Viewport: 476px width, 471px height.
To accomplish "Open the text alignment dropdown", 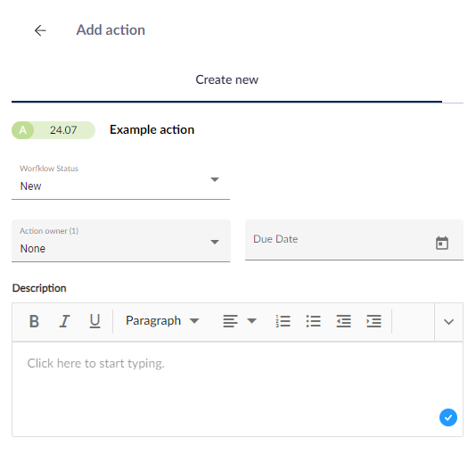I will point(240,321).
